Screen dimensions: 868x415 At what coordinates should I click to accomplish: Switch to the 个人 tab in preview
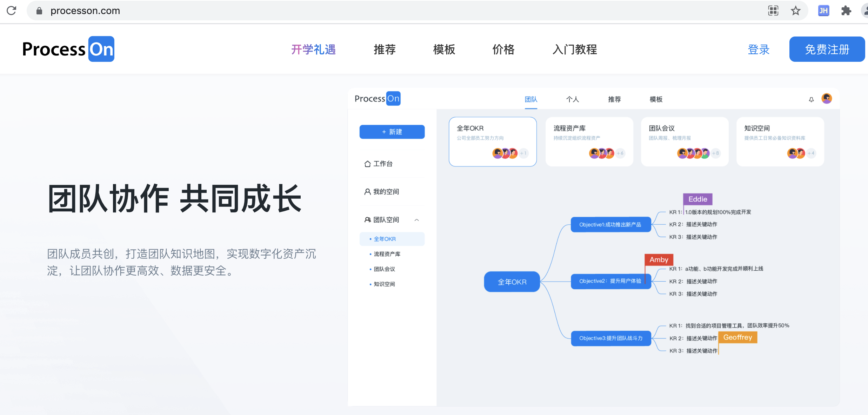click(573, 99)
